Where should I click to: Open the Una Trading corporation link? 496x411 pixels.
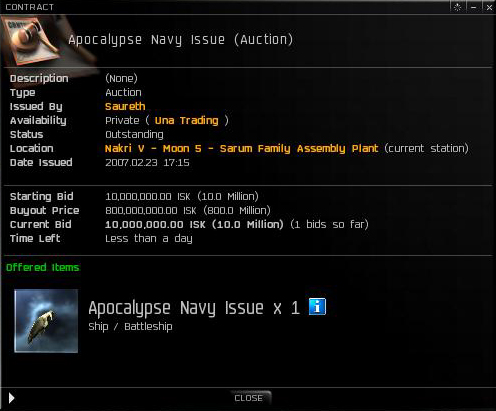point(186,120)
